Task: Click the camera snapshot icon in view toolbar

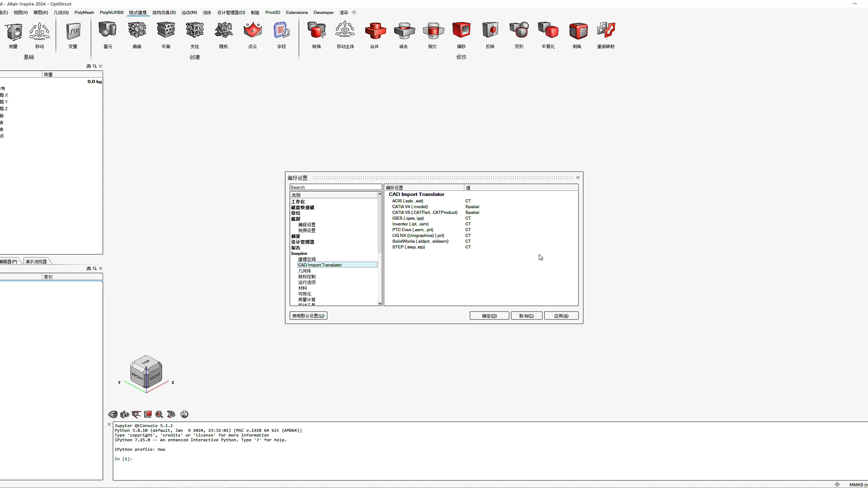Action: (125, 414)
